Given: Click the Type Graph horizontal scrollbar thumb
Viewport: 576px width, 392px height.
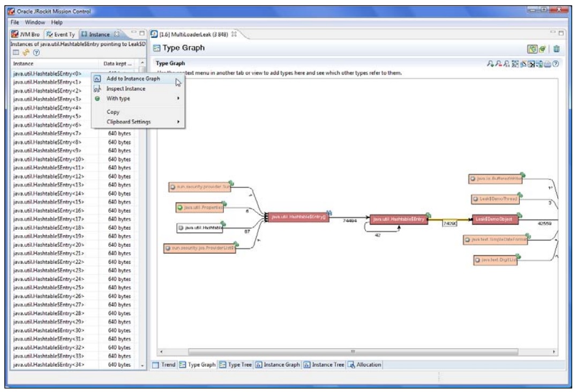Looking at the screenshot, I should pyautogui.click(x=354, y=352).
